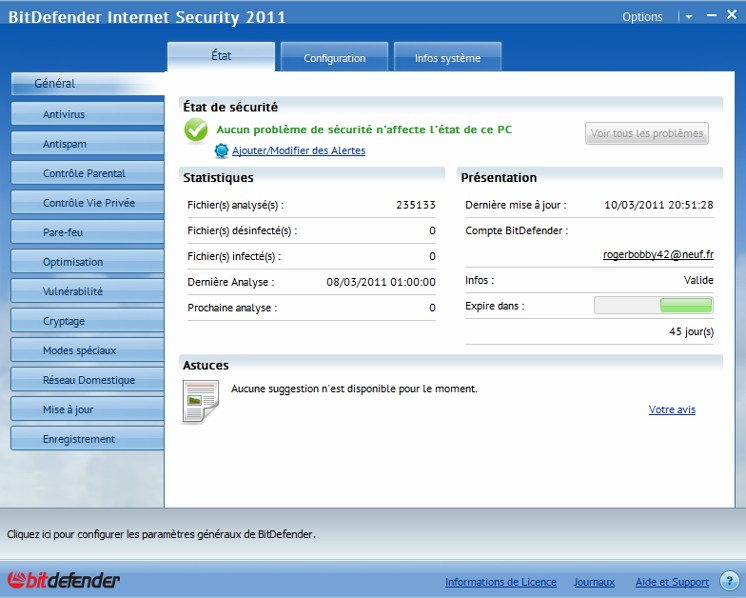Close the BitDefender window
Image resolution: width=746 pixels, height=598 pixels.
point(731,15)
